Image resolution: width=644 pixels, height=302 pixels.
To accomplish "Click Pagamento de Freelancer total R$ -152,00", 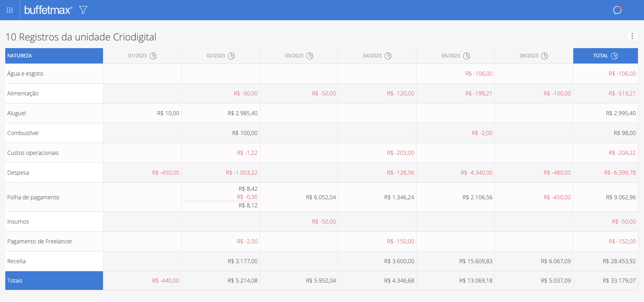I will click(622, 241).
